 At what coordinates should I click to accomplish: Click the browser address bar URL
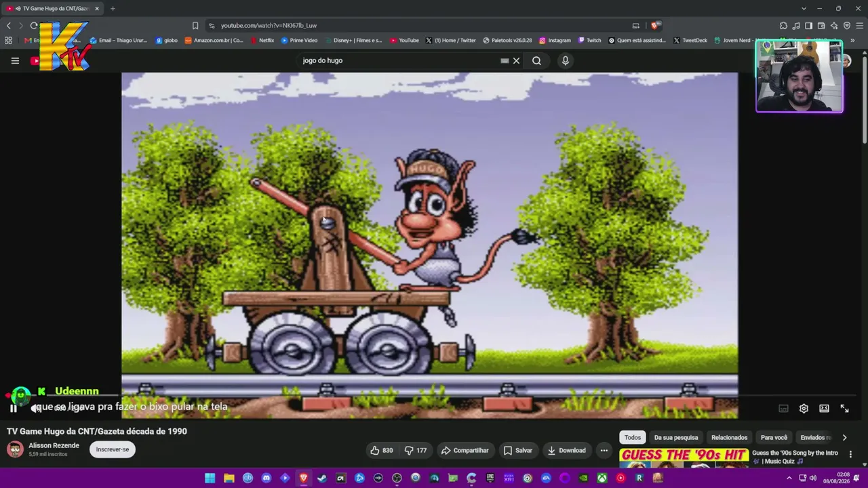pyautogui.click(x=269, y=25)
